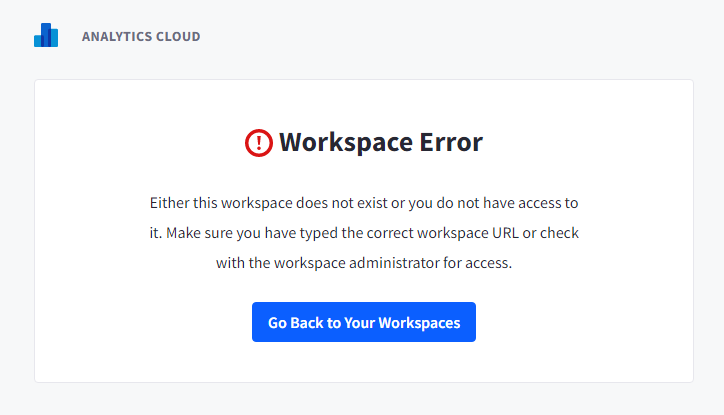Click the words 'for access.' ending the message
The image size is (724, 415).
coord(477,263)
